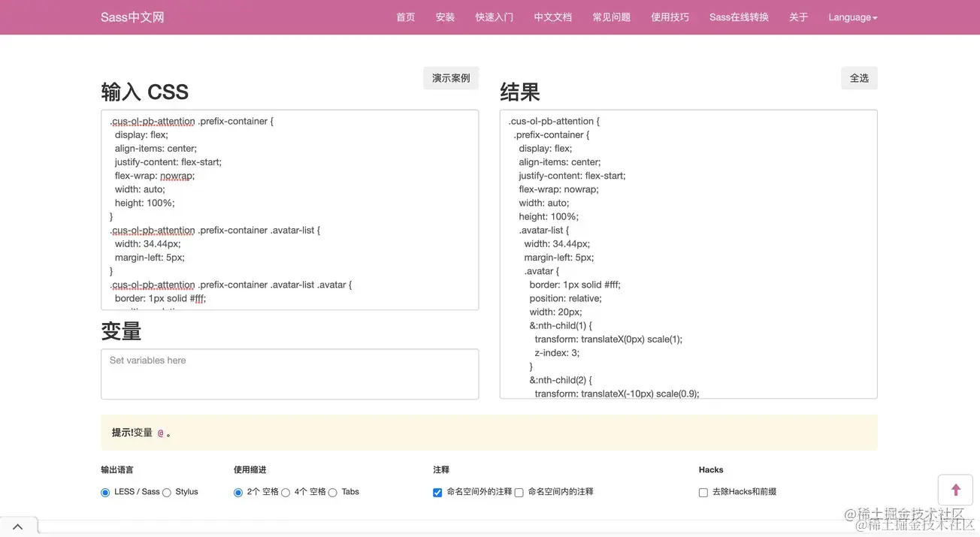Click into the Set variables here field
Viewport: 980px width, 537px height.
click(x=289, y=373)
